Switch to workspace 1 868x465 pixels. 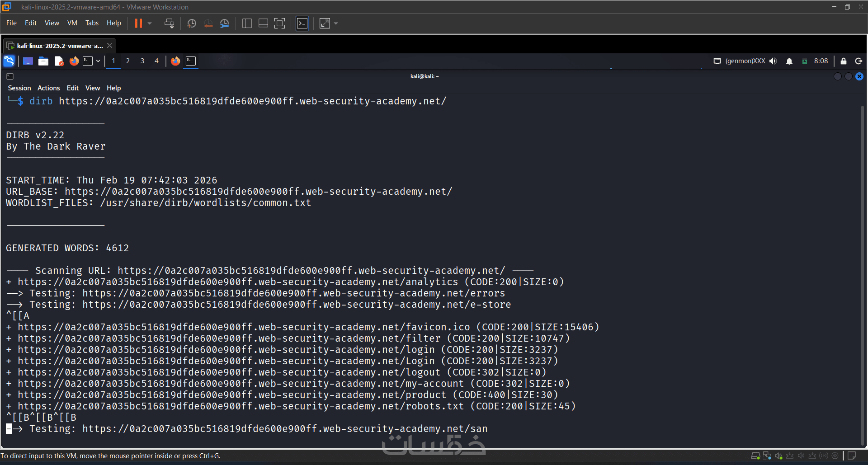click(x=113, y=61)
